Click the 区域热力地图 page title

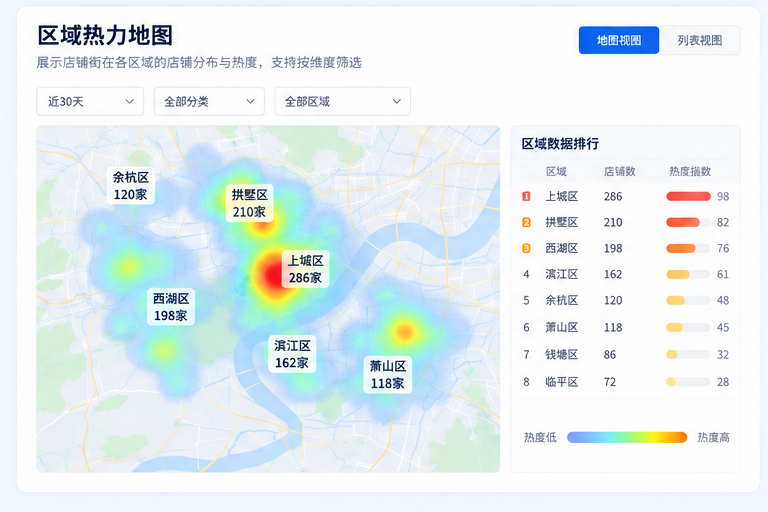click(105, 36)
